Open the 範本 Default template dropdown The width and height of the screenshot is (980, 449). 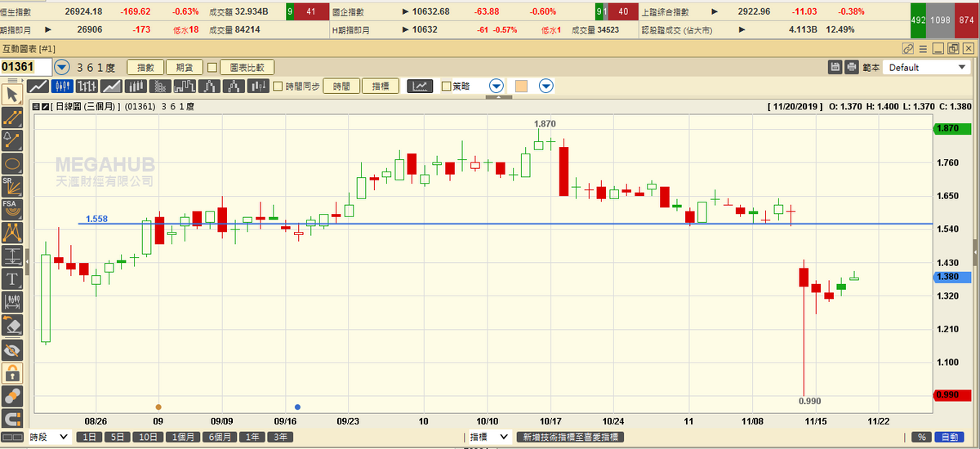pyautogui.click(x=926, y=67)
